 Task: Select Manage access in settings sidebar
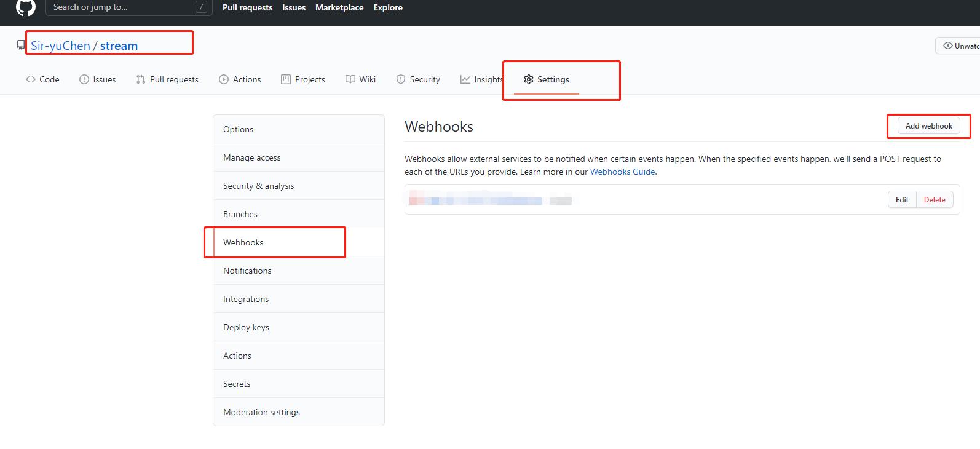coord(299,157)
